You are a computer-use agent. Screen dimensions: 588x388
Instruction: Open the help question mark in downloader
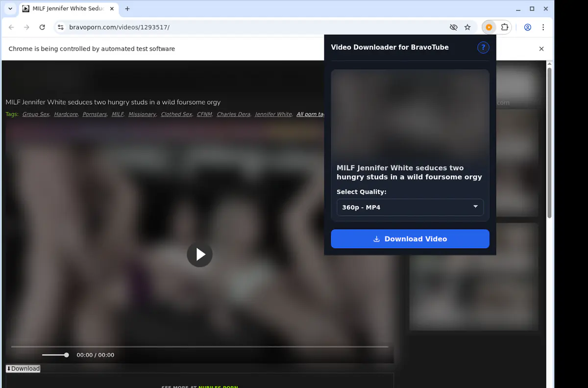(483, 48)
